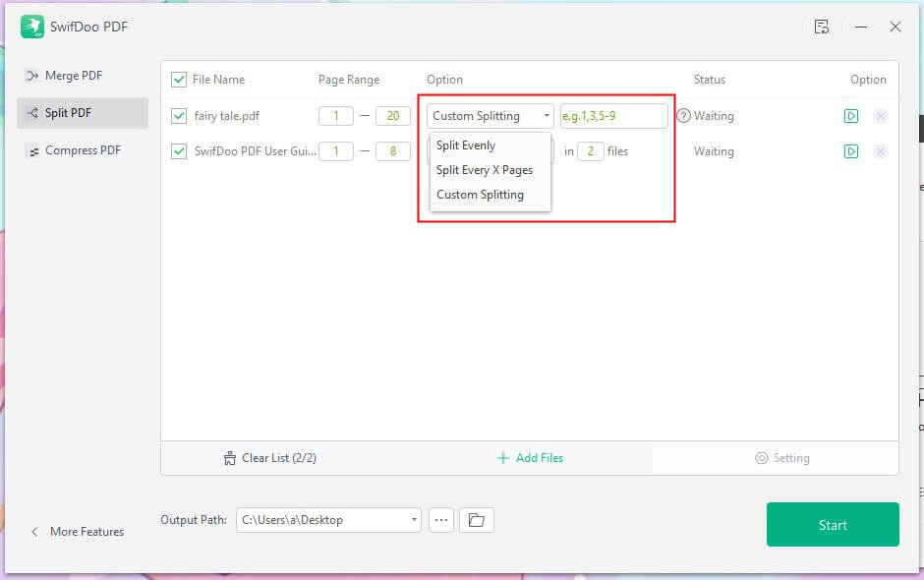
Task: Minimize the SwifDoo PDF window
Action: click(x=861, y=27)
